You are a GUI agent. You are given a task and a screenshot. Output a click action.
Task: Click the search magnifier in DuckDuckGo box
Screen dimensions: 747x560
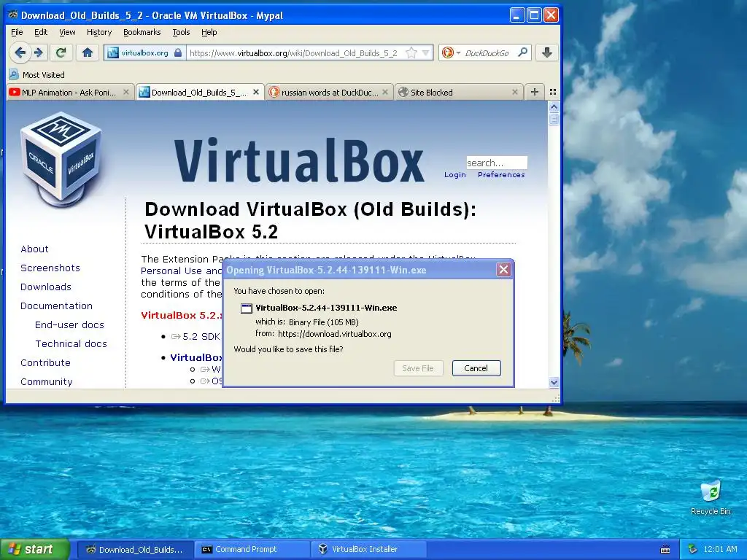[522, 52]
